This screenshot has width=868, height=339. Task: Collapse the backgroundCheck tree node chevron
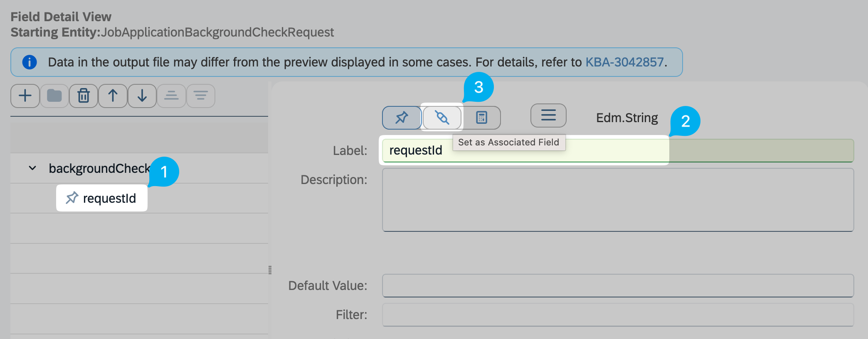32,168
